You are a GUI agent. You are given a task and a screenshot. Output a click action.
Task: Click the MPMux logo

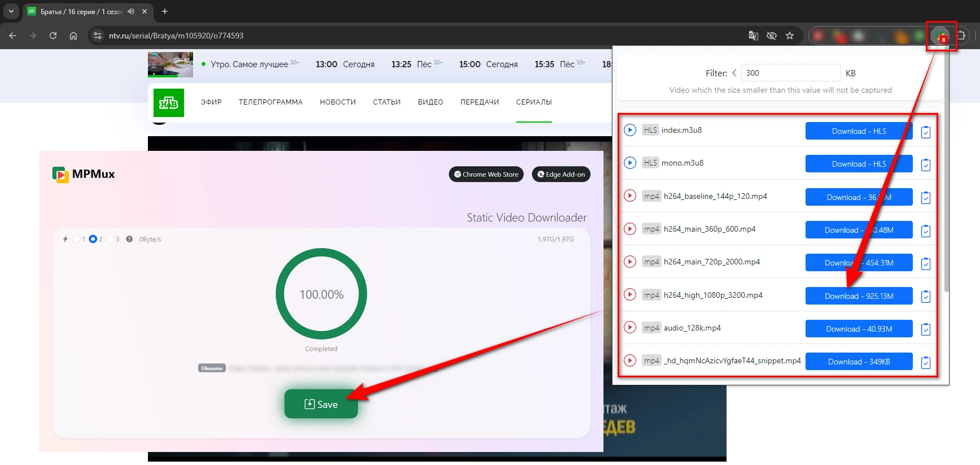pos(84,174)
